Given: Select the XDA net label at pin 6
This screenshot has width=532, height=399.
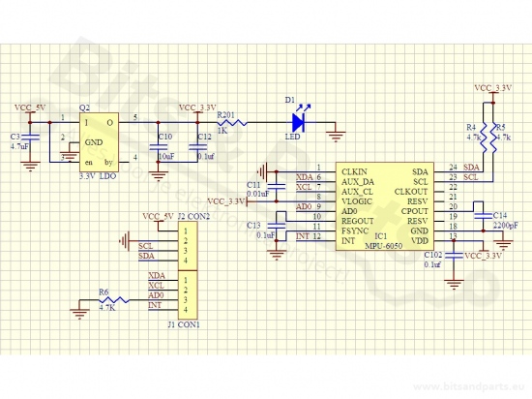Looking at the screenshot, I should pyautogui.click(x=305, y=177).
